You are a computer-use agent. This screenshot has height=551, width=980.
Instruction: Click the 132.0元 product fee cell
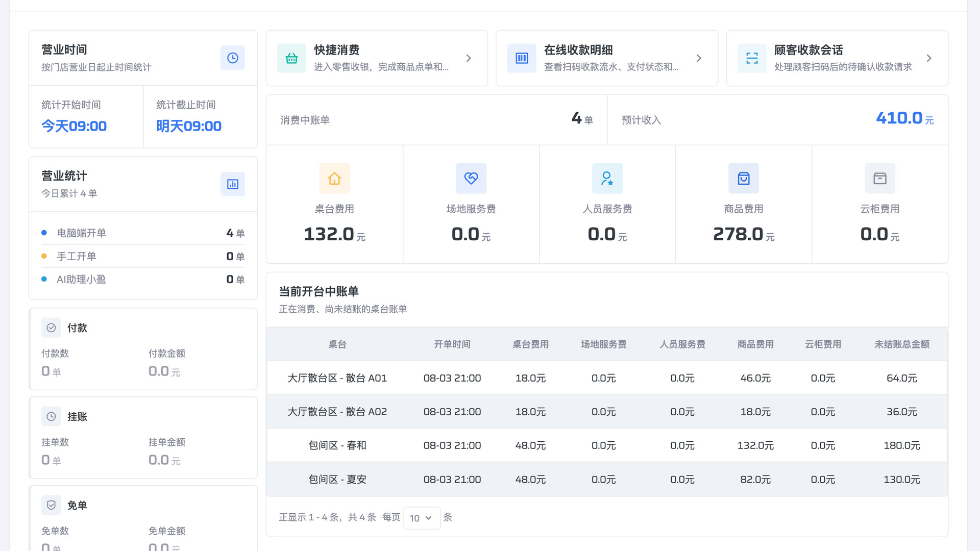coord(755,445)
